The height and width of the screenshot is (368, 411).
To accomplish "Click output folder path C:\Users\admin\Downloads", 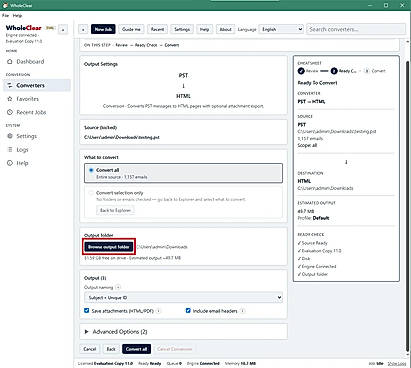I will (x=162, y=247).
